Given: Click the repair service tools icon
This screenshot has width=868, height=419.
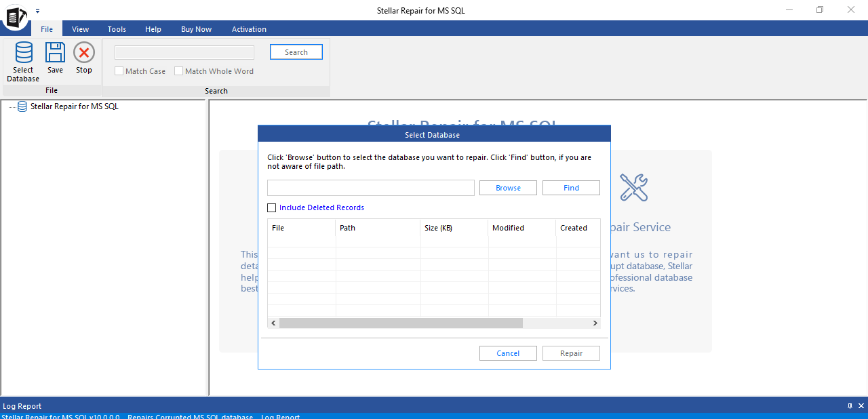Looking at the screenshot, I should pyautogui.click(x=634, y=188).
